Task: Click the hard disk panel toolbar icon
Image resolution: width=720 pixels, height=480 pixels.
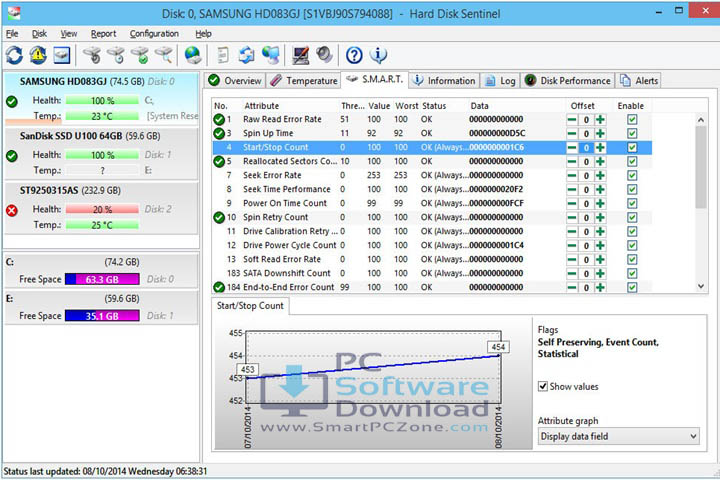Action: tap(62, 56)
